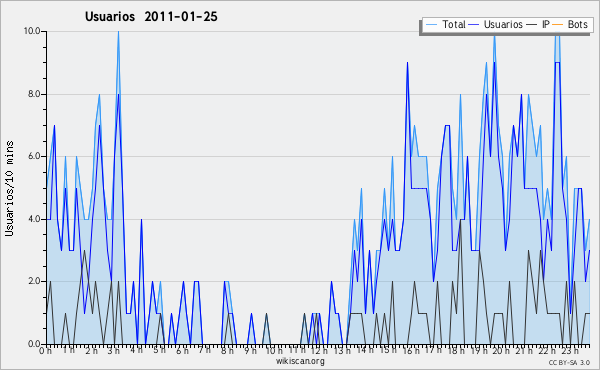
Task: Click the y-axis label '4.0'
Action: tap(34, 219)
